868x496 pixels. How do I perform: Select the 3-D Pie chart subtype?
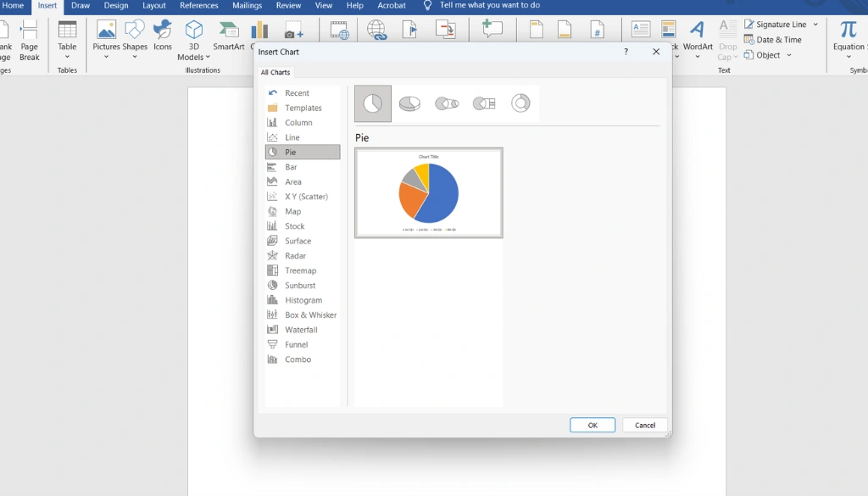(409, 102)
